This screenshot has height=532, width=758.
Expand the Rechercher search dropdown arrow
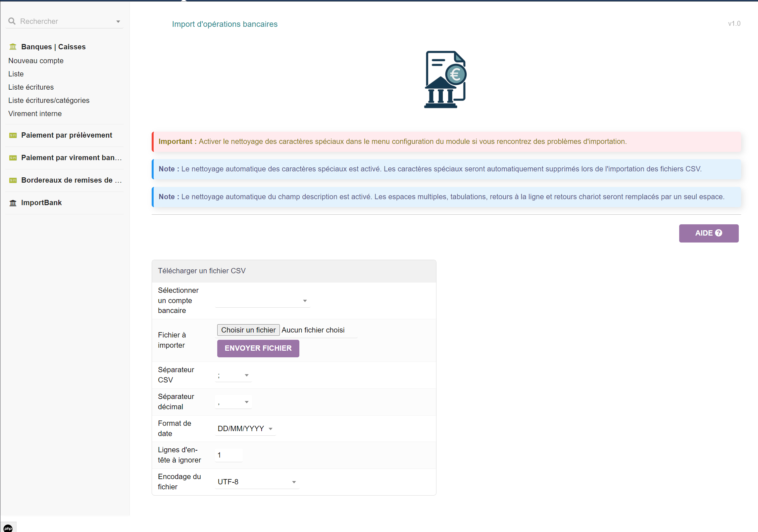click(x=118, y=22)
